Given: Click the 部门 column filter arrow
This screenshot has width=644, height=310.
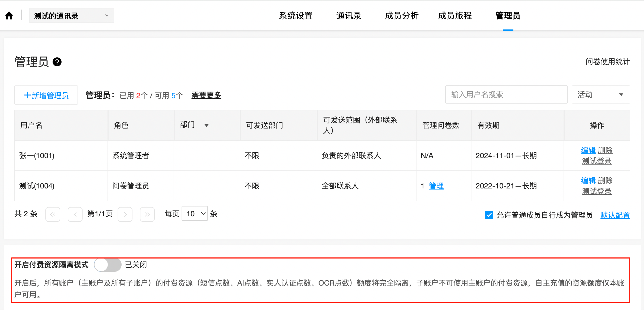Looking at the screenshot, I should (206, 125).
